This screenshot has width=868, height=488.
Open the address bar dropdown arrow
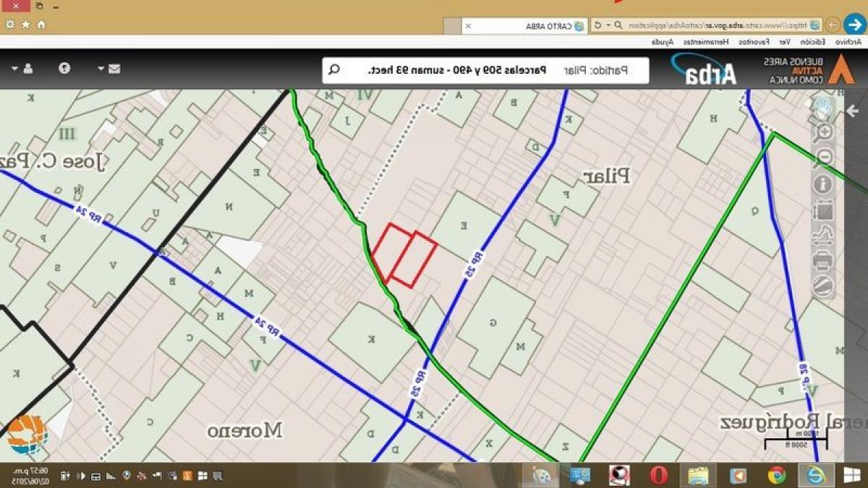tap(608, 25)
